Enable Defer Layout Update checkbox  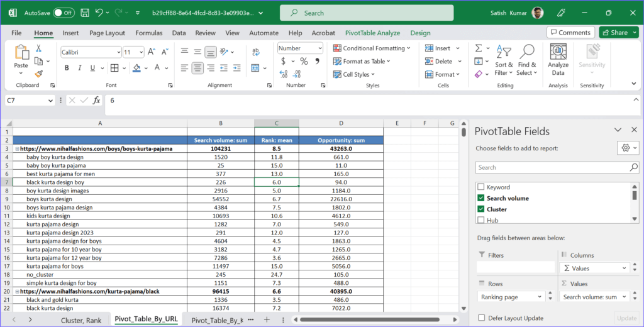coord(481,318)
